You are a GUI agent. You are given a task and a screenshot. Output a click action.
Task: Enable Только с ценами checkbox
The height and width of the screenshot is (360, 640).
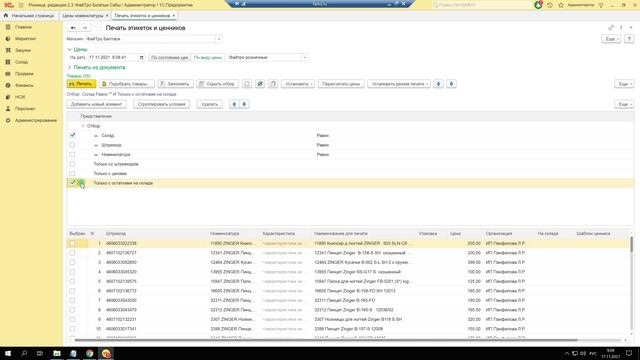(72, 173)
